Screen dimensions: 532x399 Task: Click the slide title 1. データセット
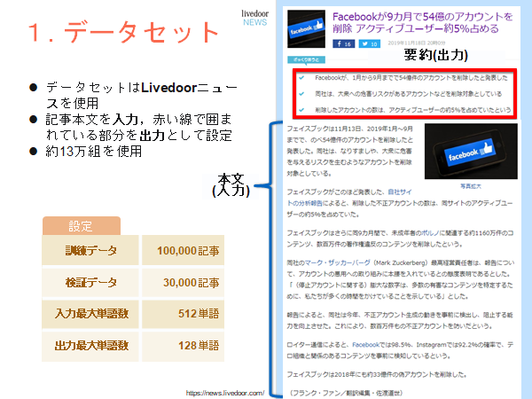(123, 32)
